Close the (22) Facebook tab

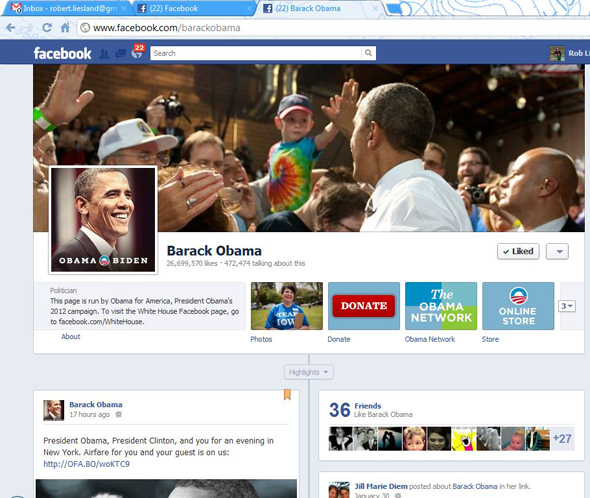[249, 8]
